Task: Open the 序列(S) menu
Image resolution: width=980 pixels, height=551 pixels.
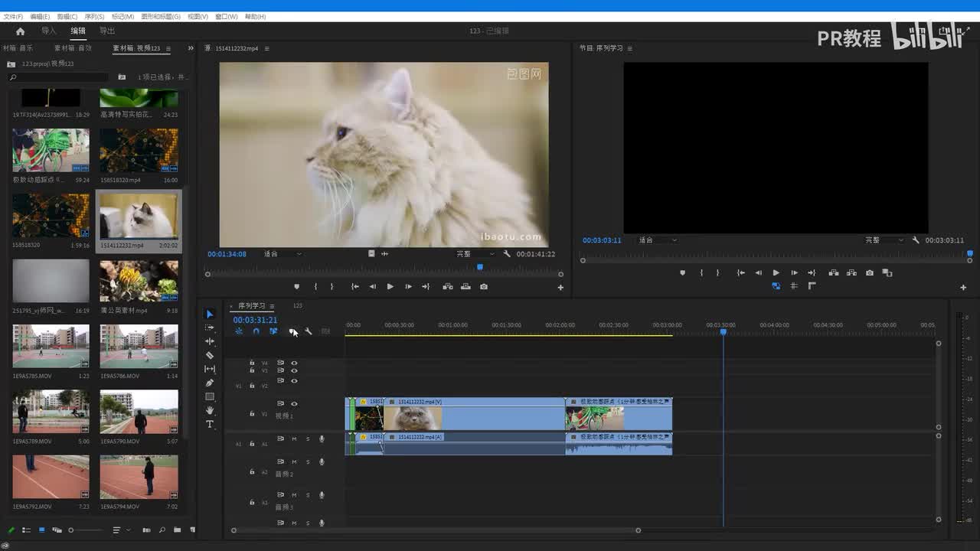Action: (94, 16)
